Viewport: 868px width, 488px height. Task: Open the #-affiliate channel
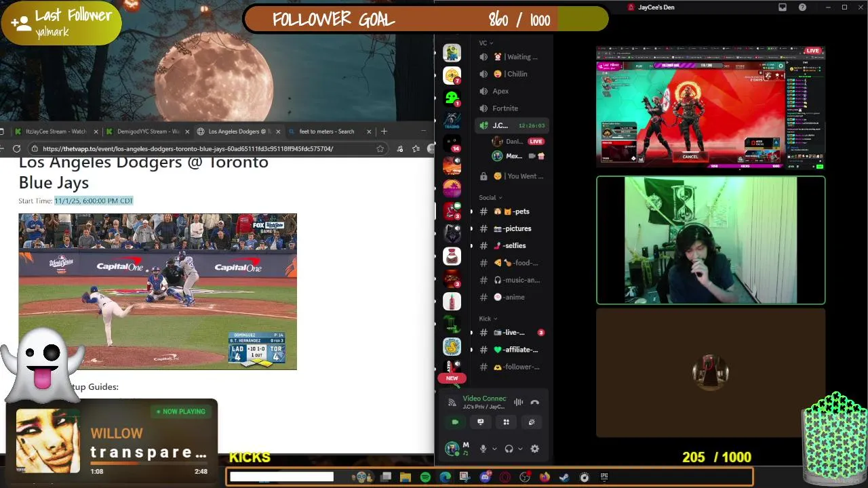(512, 350)
